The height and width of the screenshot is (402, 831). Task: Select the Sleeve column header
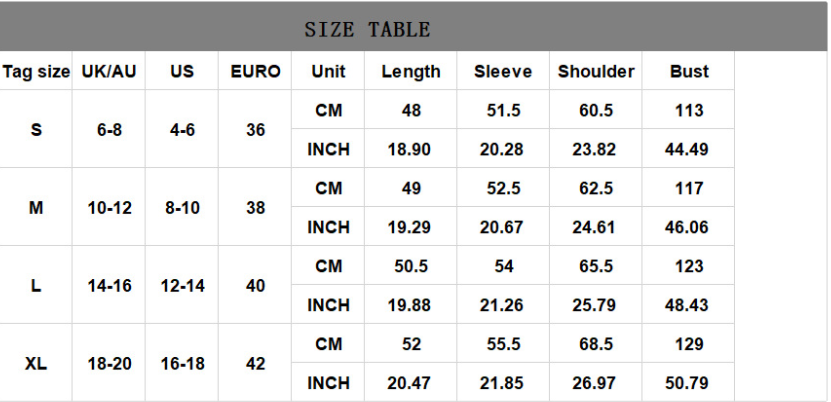pyautogui.click(x=503, y=72)
